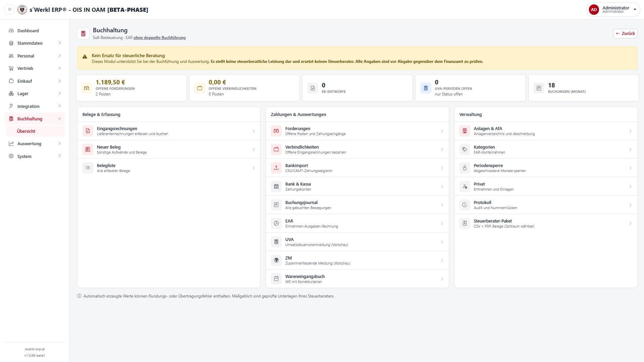This screenshot has height=362, width=644.
Task: Open Integration in the sidebar
Action: 35,106
